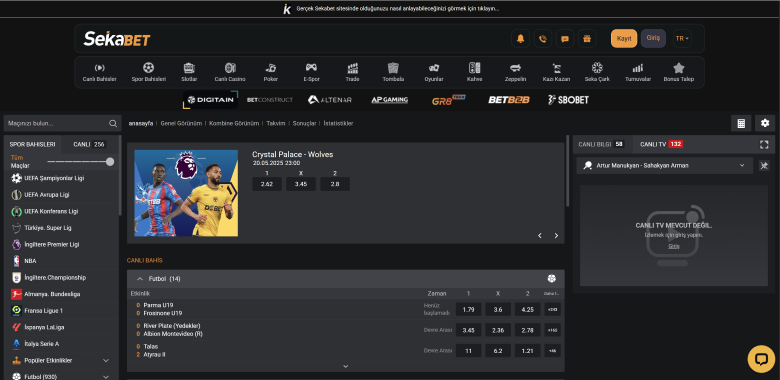Screen dimensions: 780x380
Task: Open Oyunlar games section
Action: pyautogui.click(x=434, y=73)
